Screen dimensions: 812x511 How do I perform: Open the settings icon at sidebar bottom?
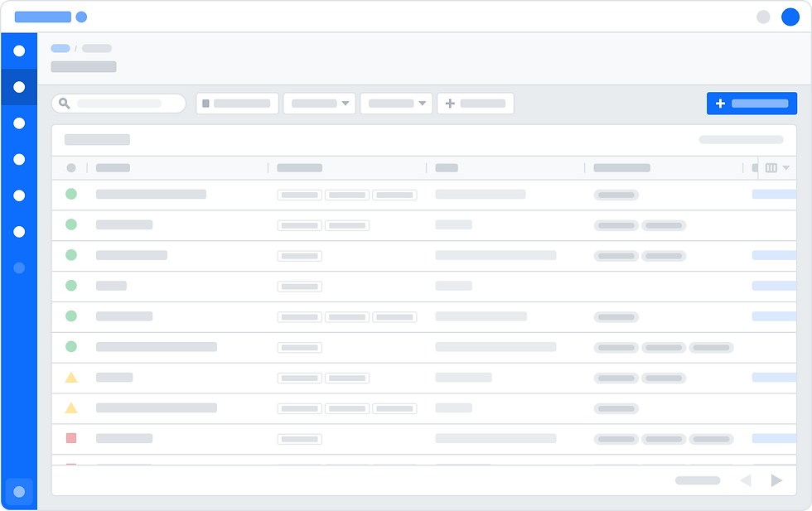(x=19, y=492)
